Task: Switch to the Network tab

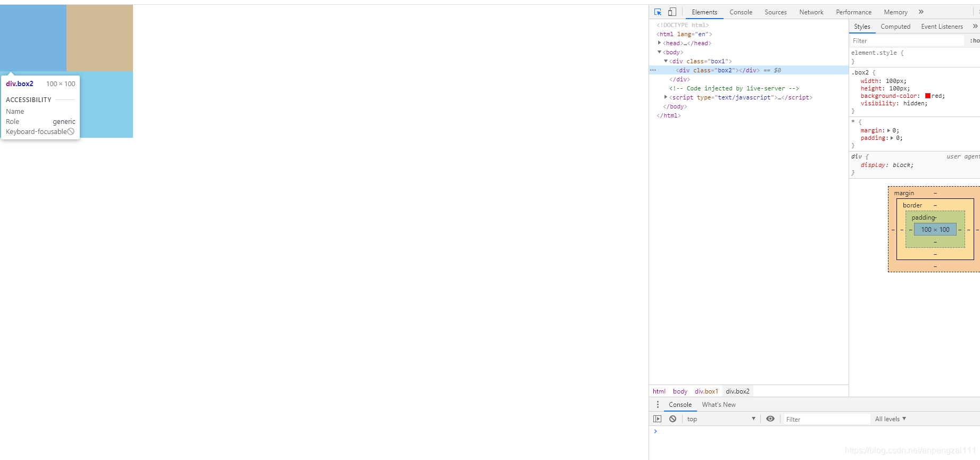Action: (x=811, y=12)
